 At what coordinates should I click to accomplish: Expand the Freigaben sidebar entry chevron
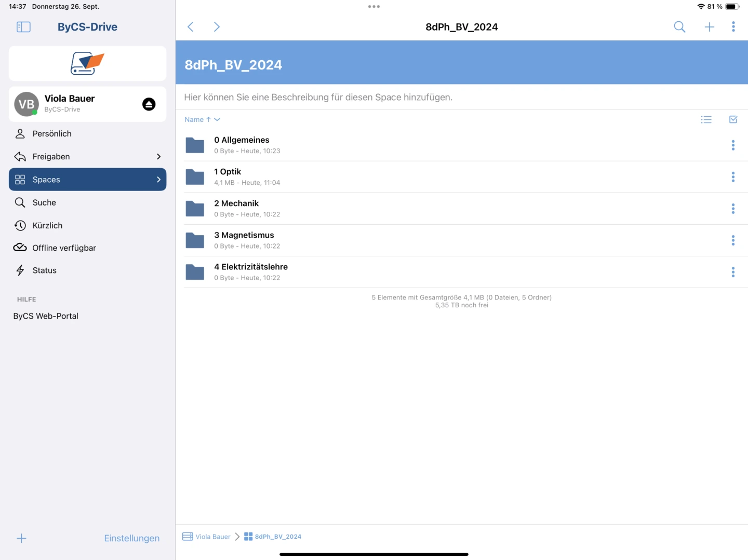[158, 157]
